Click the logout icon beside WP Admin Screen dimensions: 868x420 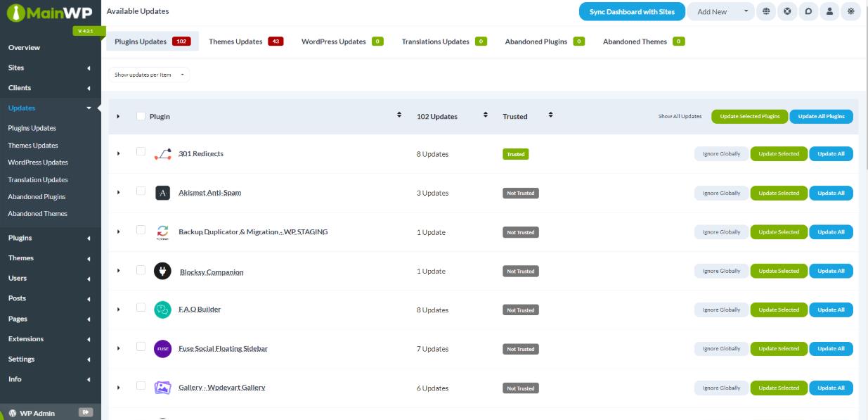[x=86, y=412]
